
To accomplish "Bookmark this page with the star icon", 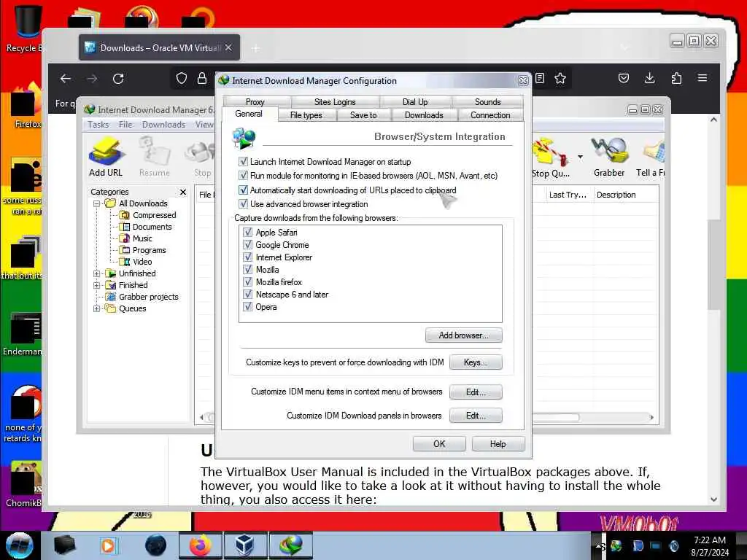I will (x=560, y=78).
